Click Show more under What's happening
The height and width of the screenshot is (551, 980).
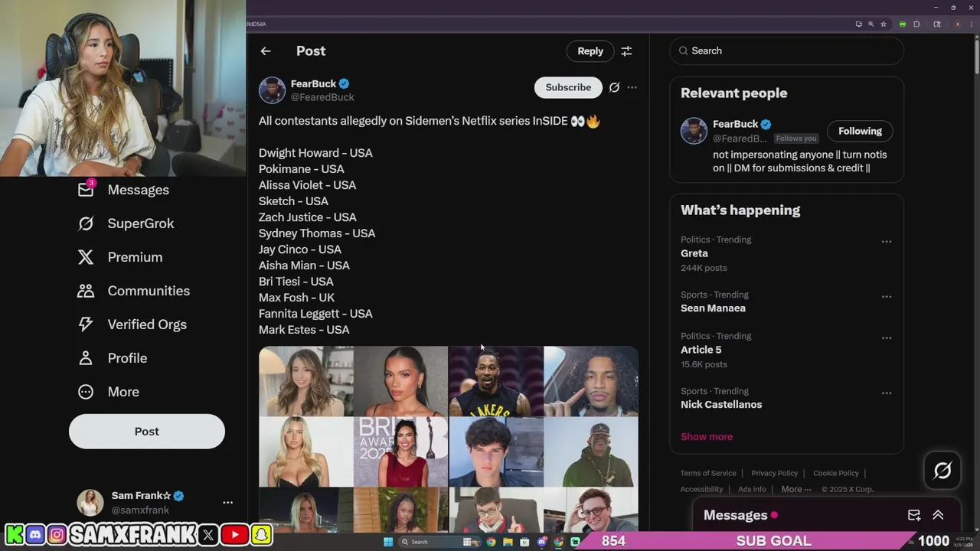point(707,437)
